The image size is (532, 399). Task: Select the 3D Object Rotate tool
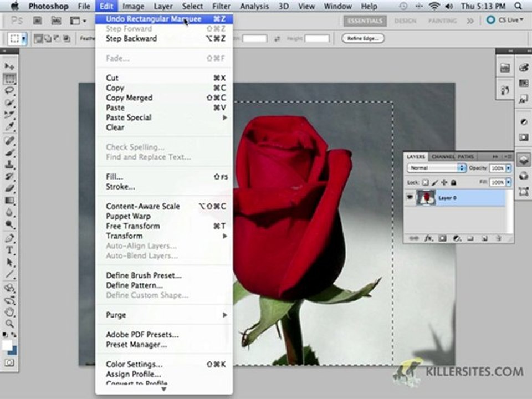coord(9,288)
